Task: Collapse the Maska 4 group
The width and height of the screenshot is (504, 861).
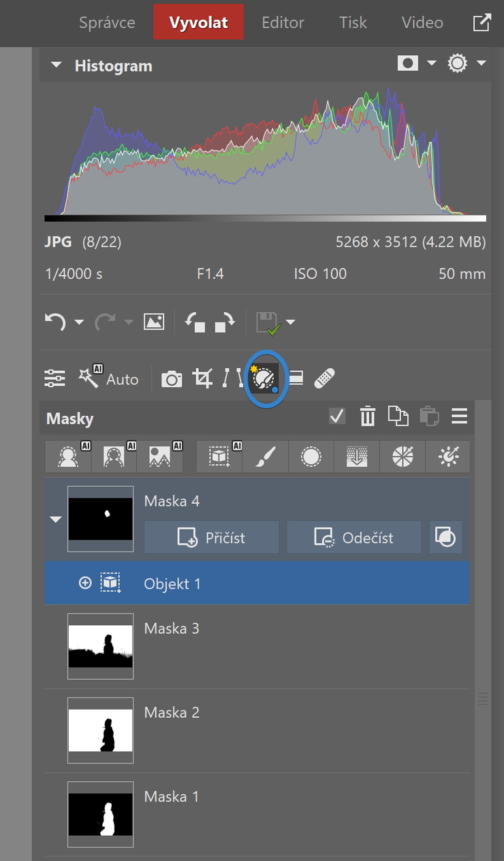Action: 56,519
